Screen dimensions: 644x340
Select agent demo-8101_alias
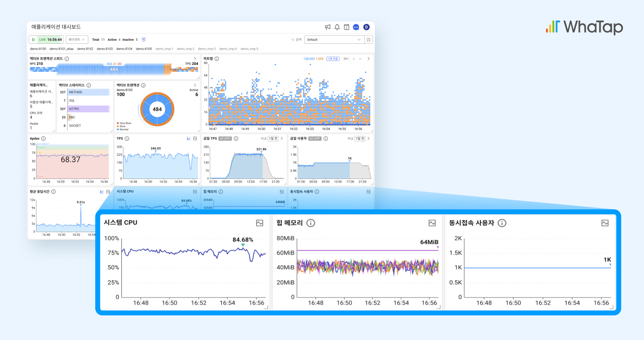tap(61, 49)
